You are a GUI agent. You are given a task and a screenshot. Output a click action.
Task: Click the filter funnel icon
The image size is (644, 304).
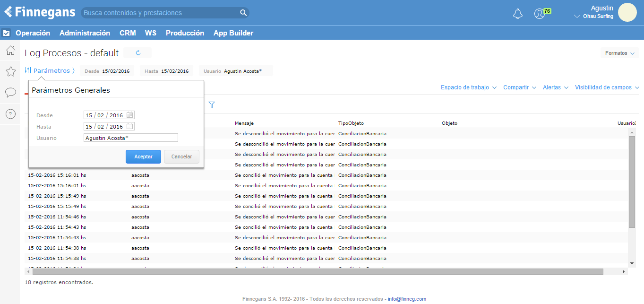(x=212, y=105)
